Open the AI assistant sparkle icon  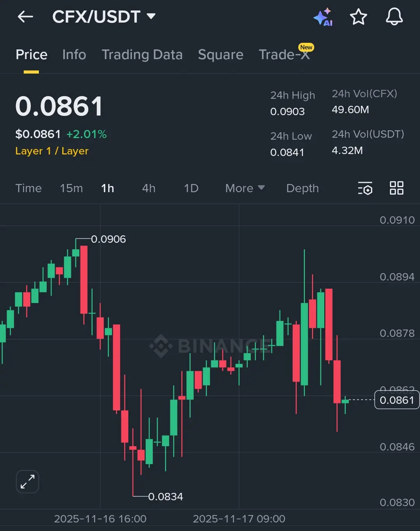323,17
